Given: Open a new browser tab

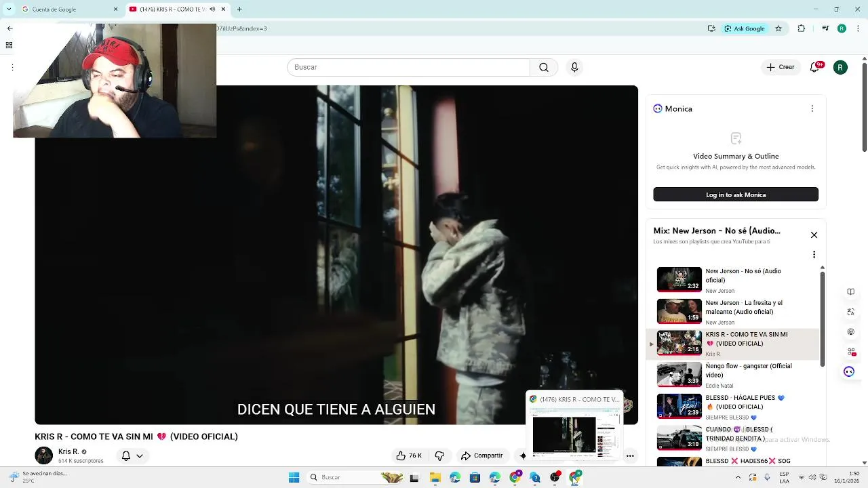Looking at the screenshot, I should (239, 9).
